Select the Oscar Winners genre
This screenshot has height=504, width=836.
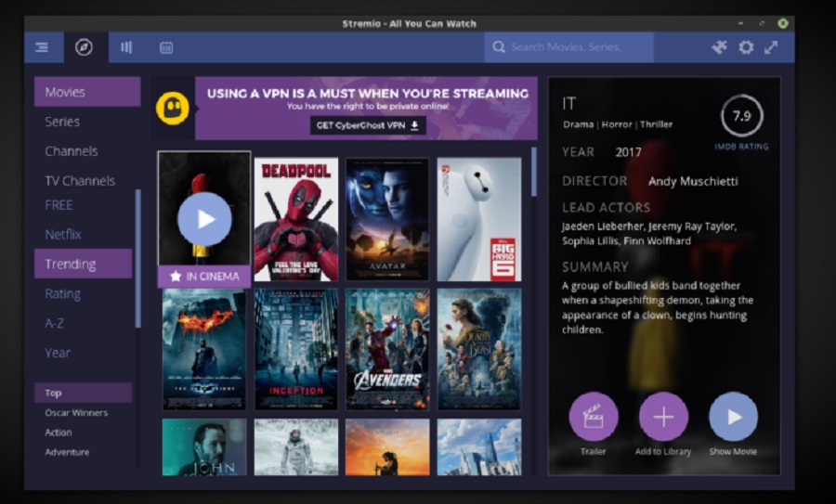76,412
